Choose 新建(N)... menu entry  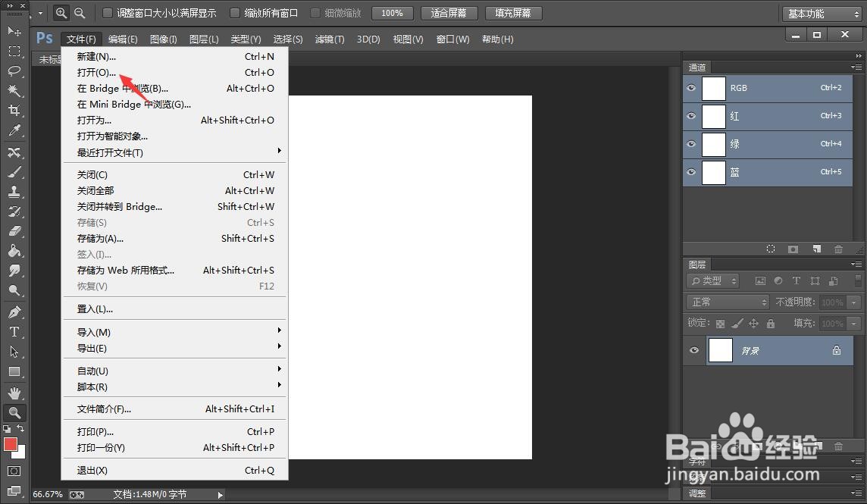175,56
